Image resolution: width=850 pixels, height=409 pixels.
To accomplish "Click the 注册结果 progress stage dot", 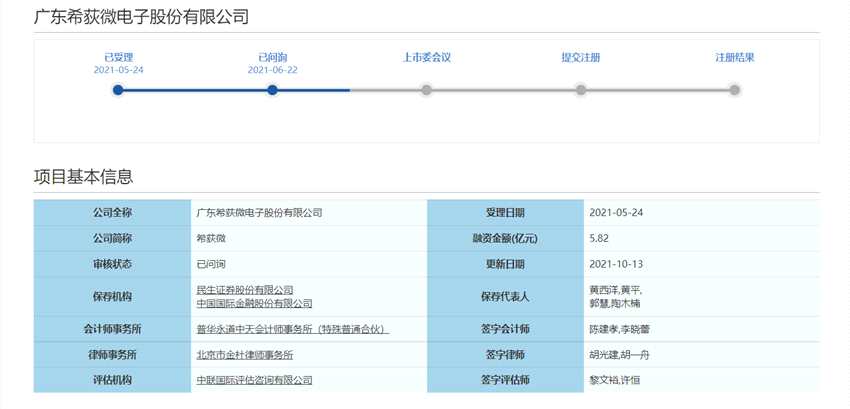I will (x=735, y=90).
